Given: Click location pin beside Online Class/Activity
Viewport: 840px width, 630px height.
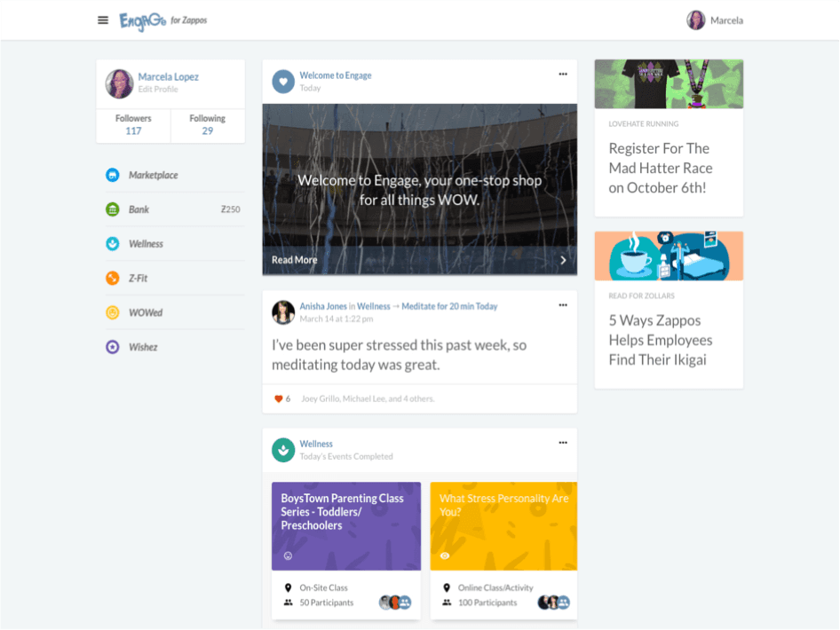Looking at the screenshot, I should coord(447,587).
